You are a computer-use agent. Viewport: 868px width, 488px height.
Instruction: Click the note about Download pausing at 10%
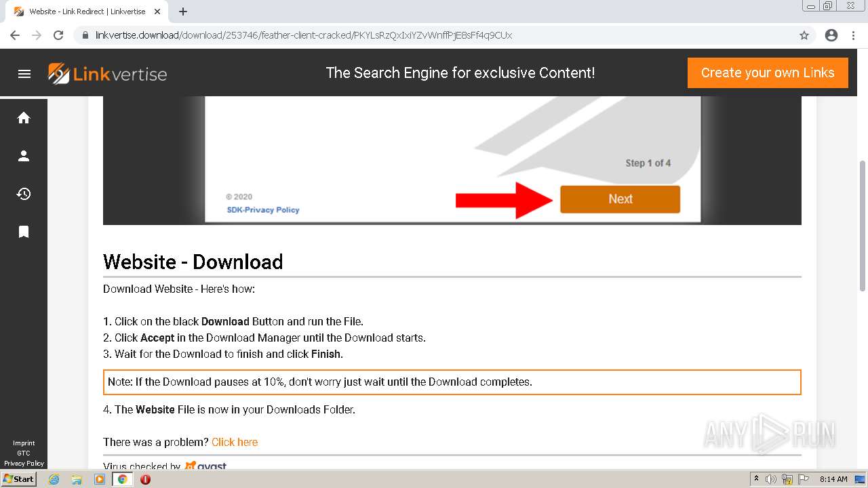pos(452,382)
